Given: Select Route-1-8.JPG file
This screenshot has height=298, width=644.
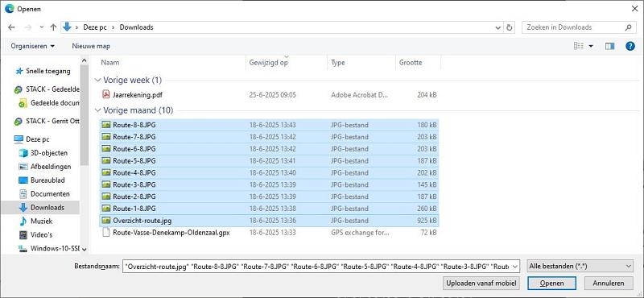Looking at the screenshot, I should (269, 209).
